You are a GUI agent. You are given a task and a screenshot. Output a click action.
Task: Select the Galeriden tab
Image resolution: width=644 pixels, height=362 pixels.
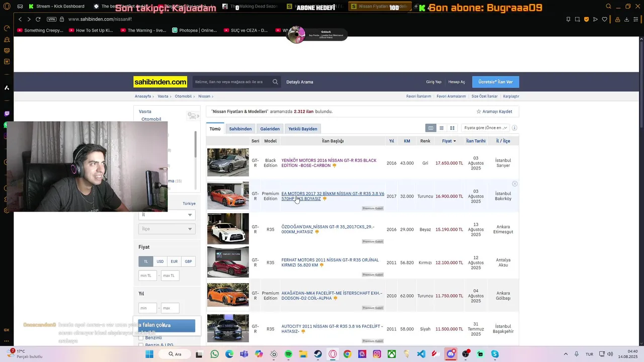point(270,129)
